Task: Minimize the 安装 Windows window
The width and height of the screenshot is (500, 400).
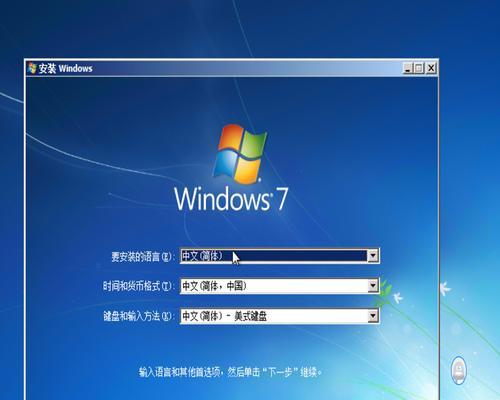Action: tap(408, 68)
